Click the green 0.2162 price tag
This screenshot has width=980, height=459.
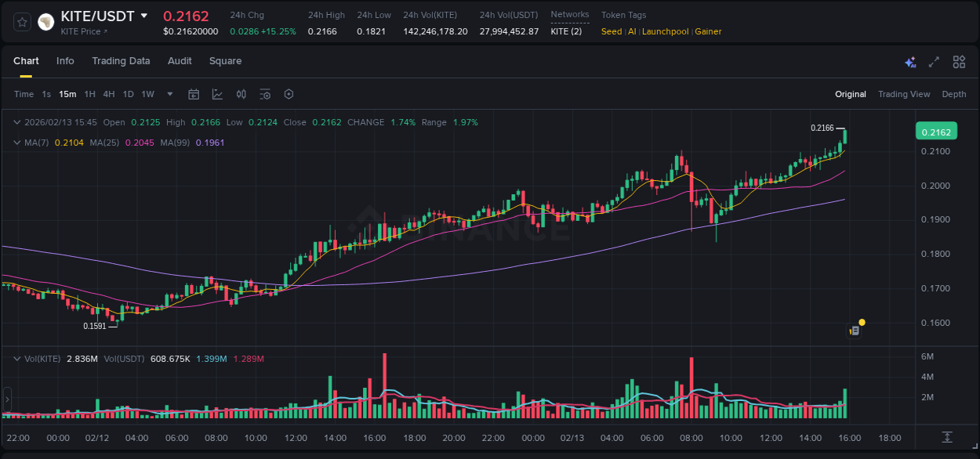936,132
